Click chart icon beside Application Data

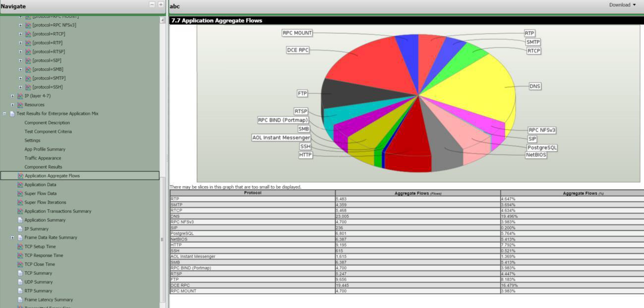(x=20, y=185)
